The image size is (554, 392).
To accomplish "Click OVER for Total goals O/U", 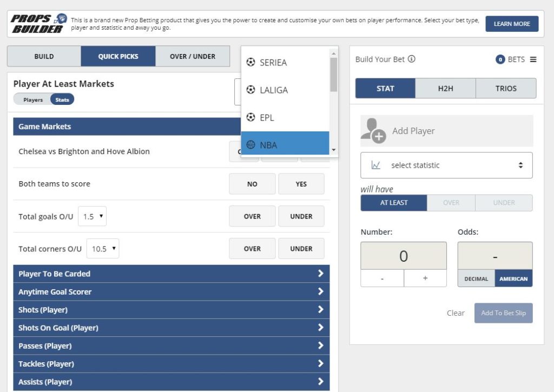I will (252, 216).
